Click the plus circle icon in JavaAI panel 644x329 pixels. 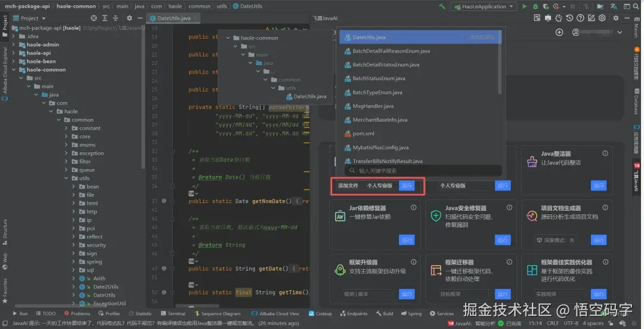point(559,32)
